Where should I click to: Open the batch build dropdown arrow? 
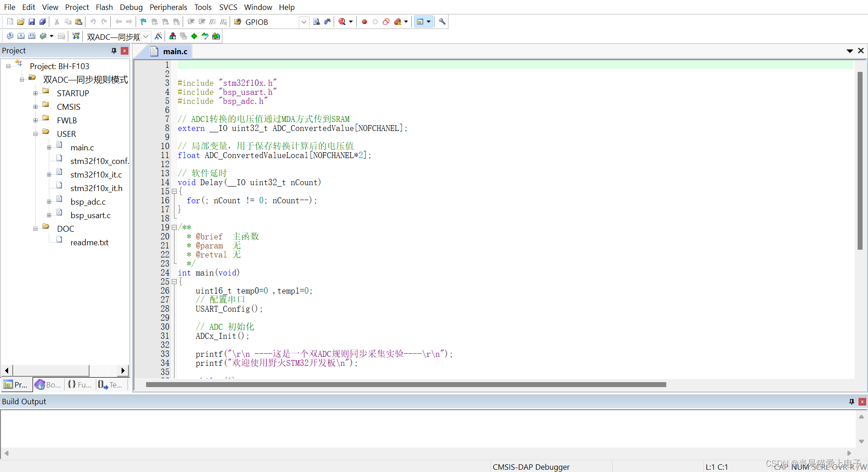pos(52,36)
